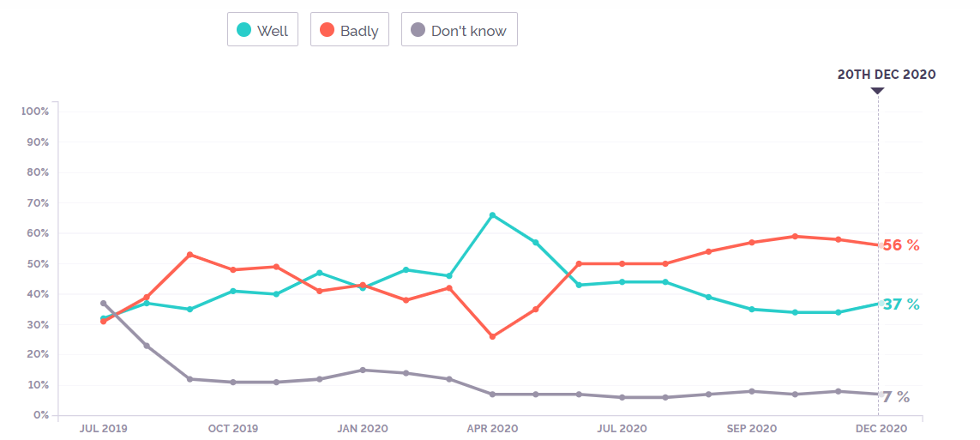Toggle the Well series legend button
The height and width of the screenshot is (440, 980).
click(262, 30)
